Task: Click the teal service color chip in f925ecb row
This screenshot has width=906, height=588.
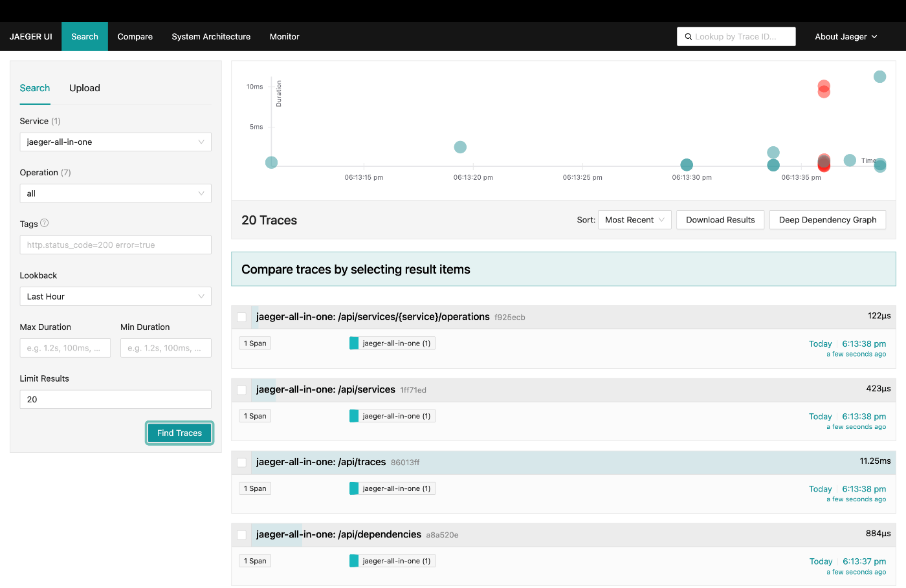Action: pyautogui.click(x=354, y=343)
